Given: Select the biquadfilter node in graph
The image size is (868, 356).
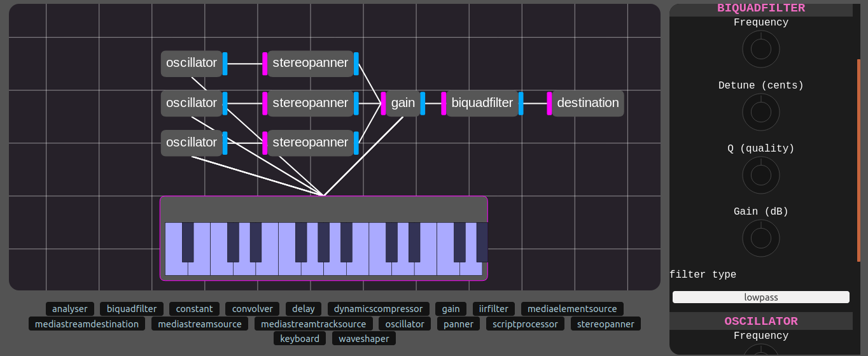Looking at the screenshot, I should click(482, 103).
